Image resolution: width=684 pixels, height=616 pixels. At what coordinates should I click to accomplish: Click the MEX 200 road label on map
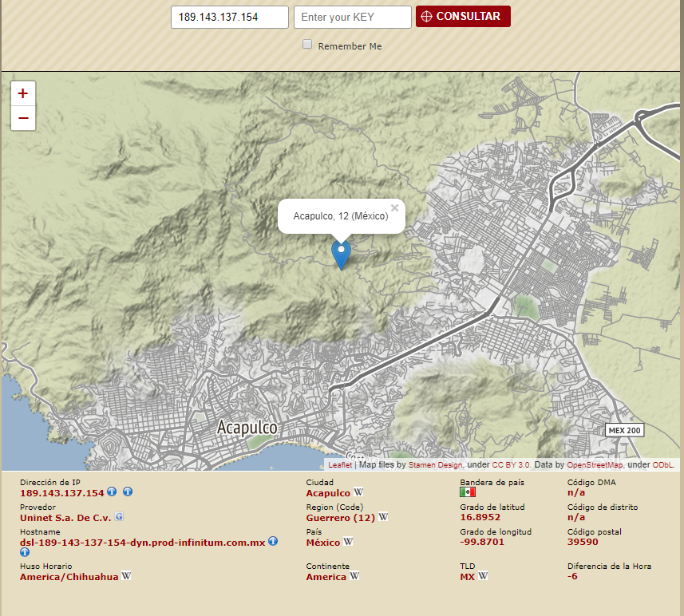click(x=625, y=430)
